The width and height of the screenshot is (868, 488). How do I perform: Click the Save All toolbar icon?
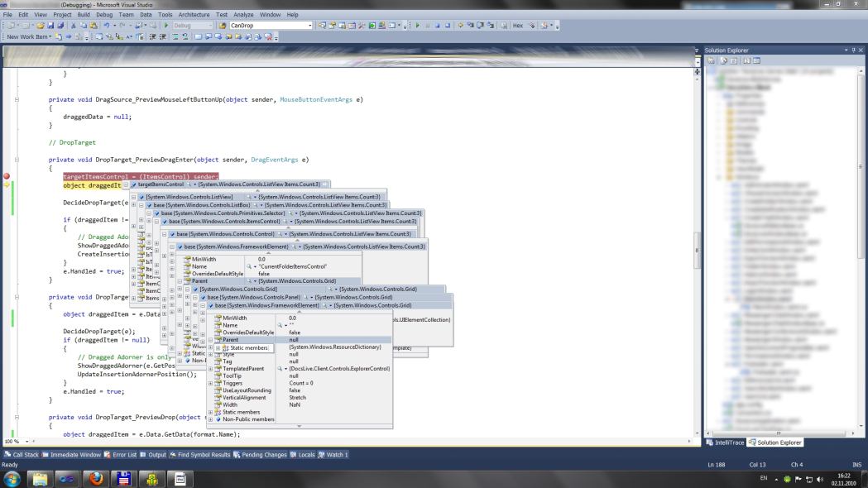(60, 25)
